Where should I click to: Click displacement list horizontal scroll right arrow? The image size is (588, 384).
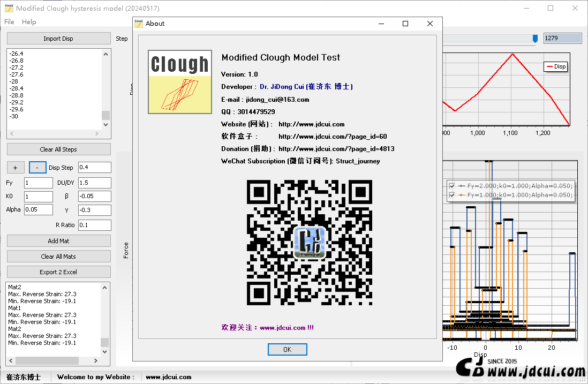point(97,133)
